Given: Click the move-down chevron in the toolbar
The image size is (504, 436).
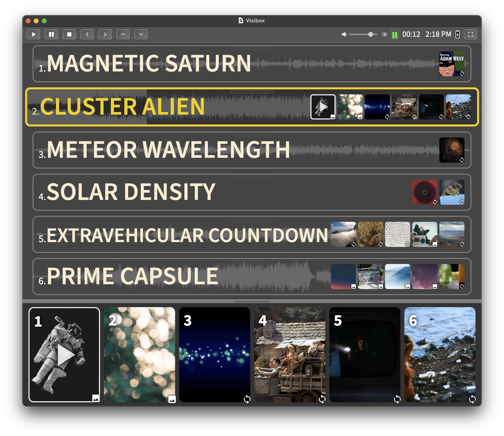Looking at the screenshot, I should 141,34.
